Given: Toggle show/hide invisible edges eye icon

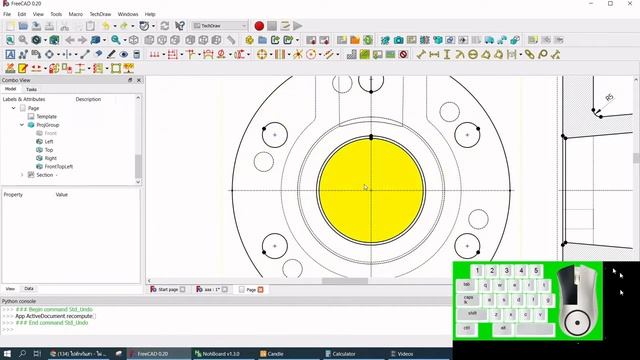Looking at the screenshot, I should coord(124,54).
